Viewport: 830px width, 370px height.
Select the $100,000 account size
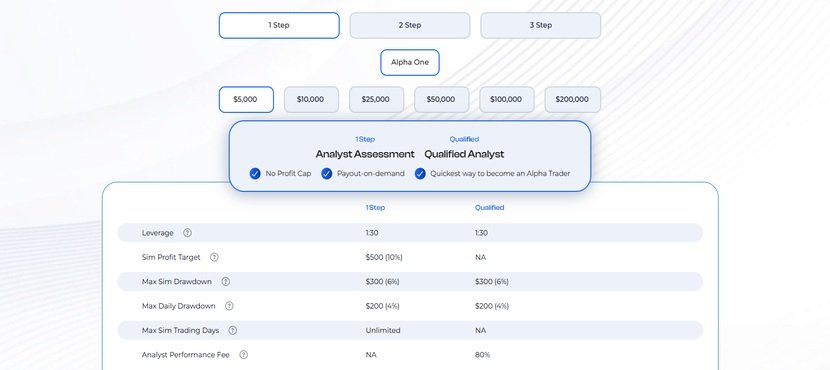[507, 100]
